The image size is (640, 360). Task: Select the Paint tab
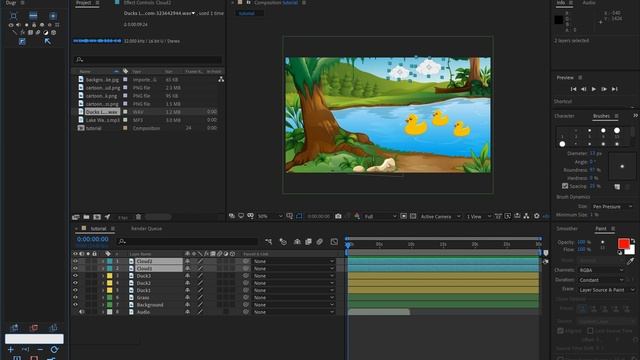[601, 229]
